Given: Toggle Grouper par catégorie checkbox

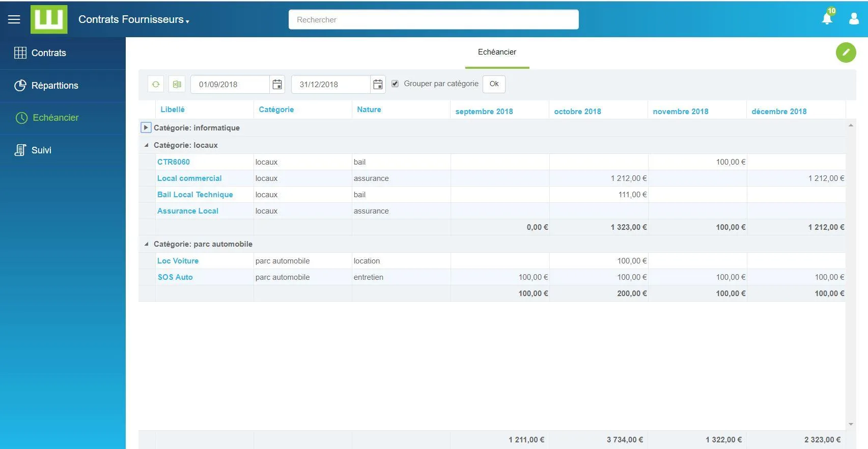Looking at the screenshot, I should tap(395, 84).
